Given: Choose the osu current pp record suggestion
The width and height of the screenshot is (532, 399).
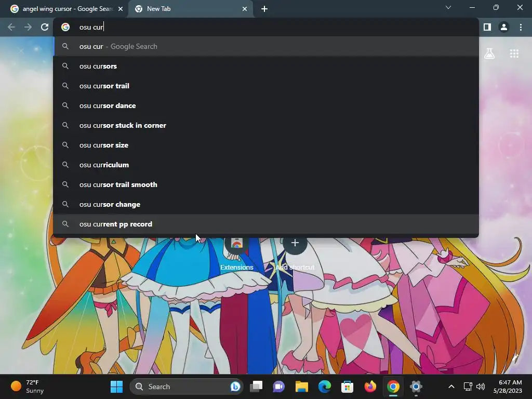Looking at the screenshot, I should pyautogui.click(x=267, y=224).
